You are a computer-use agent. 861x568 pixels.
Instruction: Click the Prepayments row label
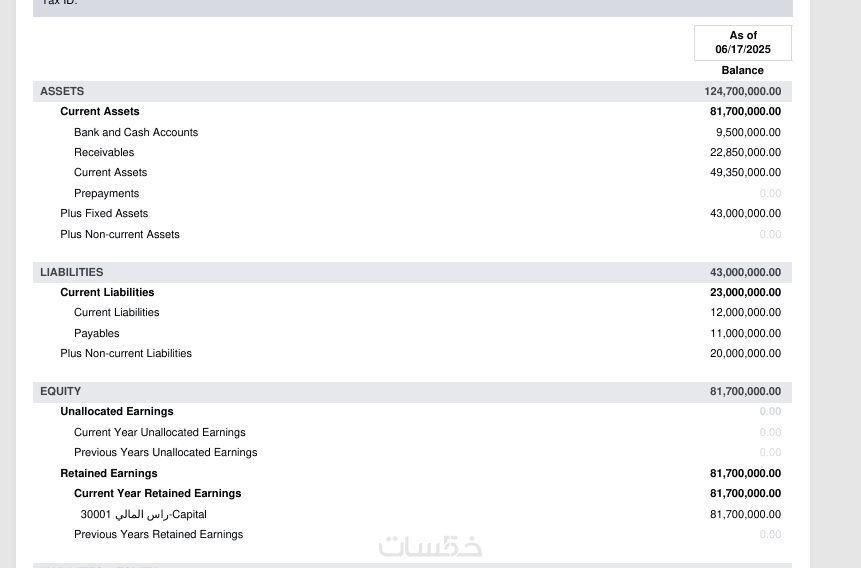(106, 193)
